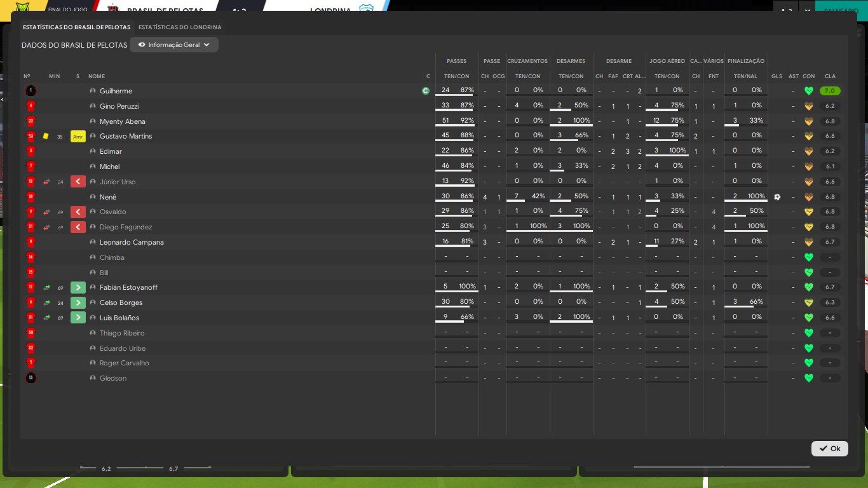Switch to Estatísticas do Londrina tab
The image size is (868, 488).
click(x=180, y=27)
